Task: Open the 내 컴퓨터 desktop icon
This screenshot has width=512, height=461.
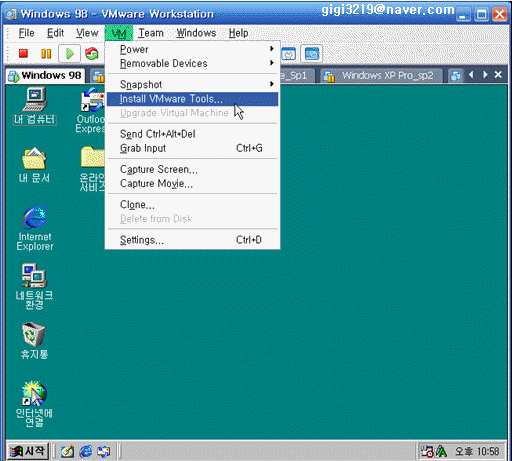Action: point(35,106)
